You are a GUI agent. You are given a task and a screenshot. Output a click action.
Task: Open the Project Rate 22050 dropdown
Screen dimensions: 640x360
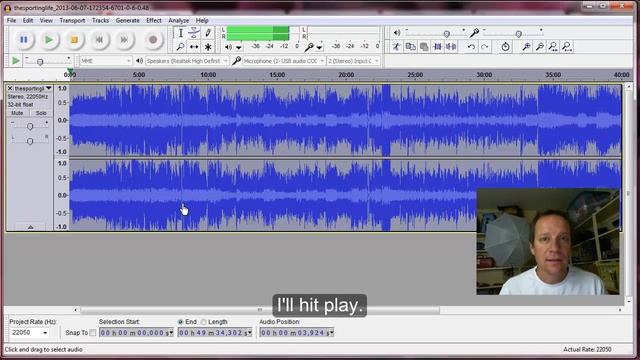[29, 333]
